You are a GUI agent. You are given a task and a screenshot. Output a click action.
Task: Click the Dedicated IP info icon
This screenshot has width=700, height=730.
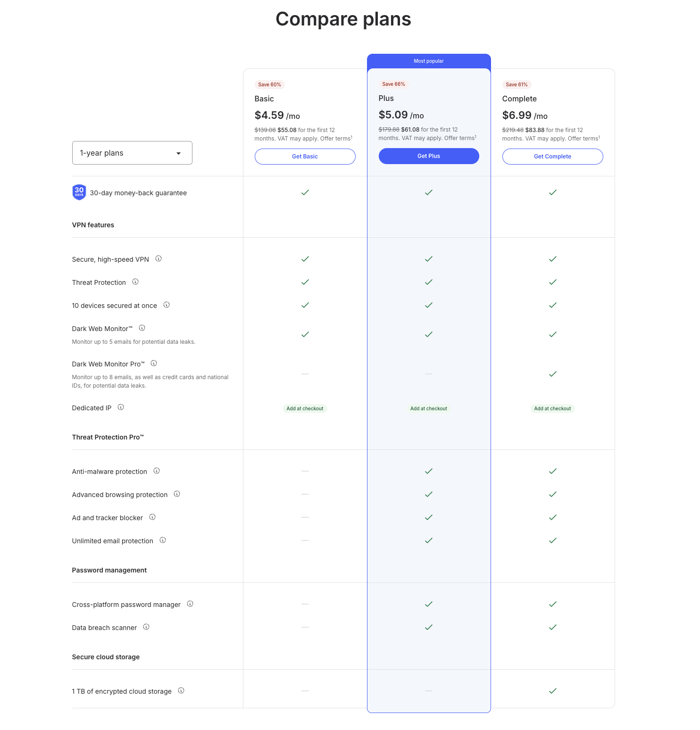[x=121, y=407]
